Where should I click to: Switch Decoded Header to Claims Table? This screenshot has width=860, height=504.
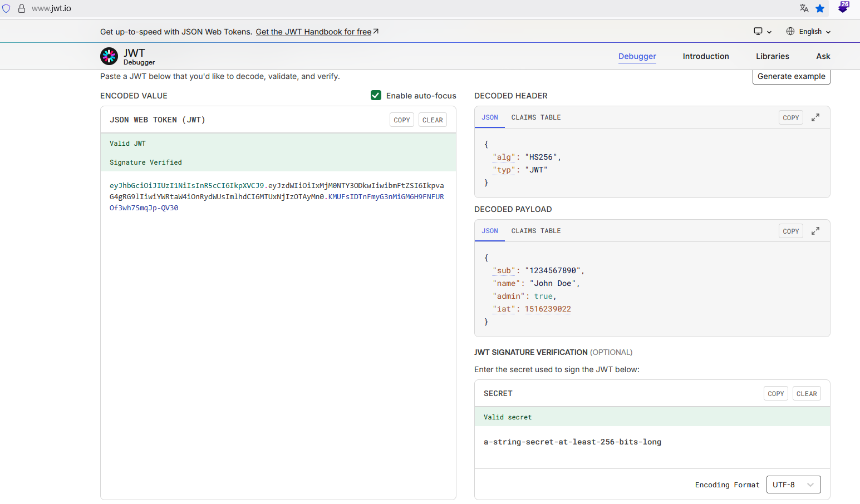coord(536,117)
